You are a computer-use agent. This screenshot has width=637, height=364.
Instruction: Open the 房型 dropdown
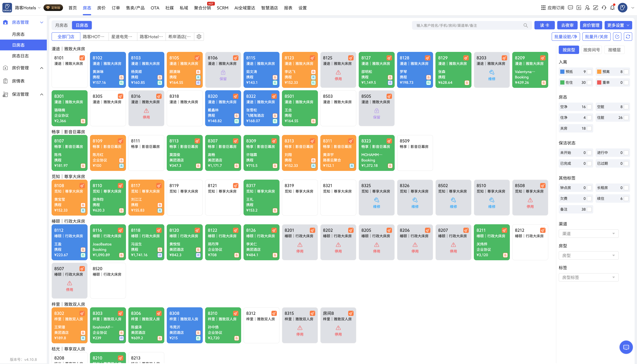589,255
